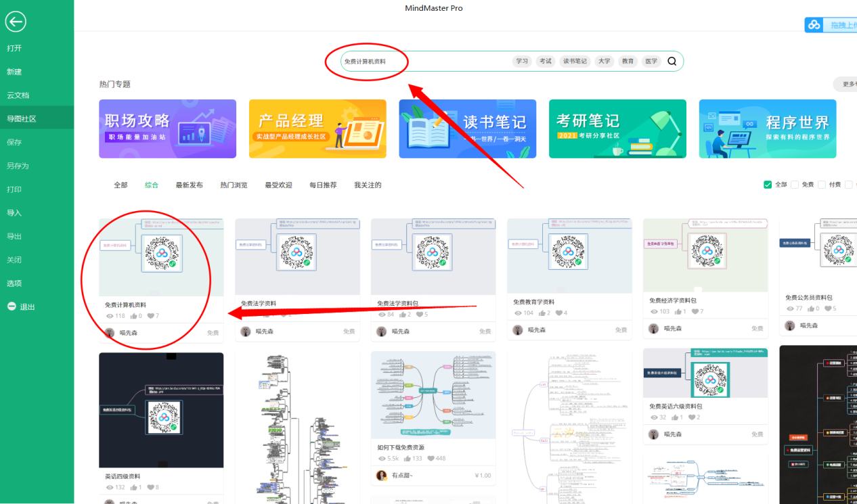Image resolution: width=857 pixels, height=504 pixels.
Task: Check the 全部 filter checkbox
Action: (768, 185)
